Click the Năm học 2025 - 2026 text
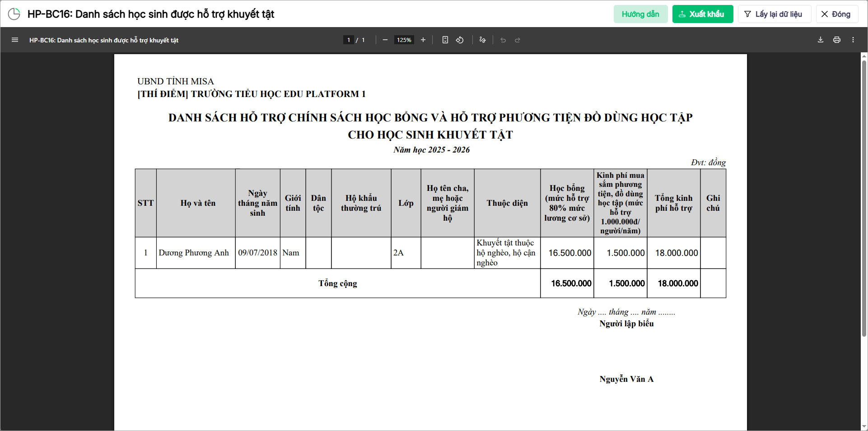 coord(431,150)
